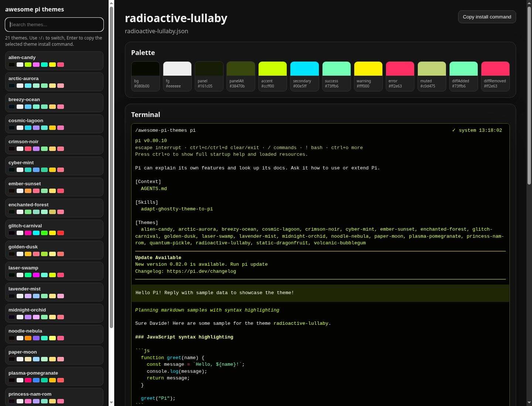Viewport: 532px width, 406px height.
Task: Click the Copy install command button
Action: (x=487, y=17)
